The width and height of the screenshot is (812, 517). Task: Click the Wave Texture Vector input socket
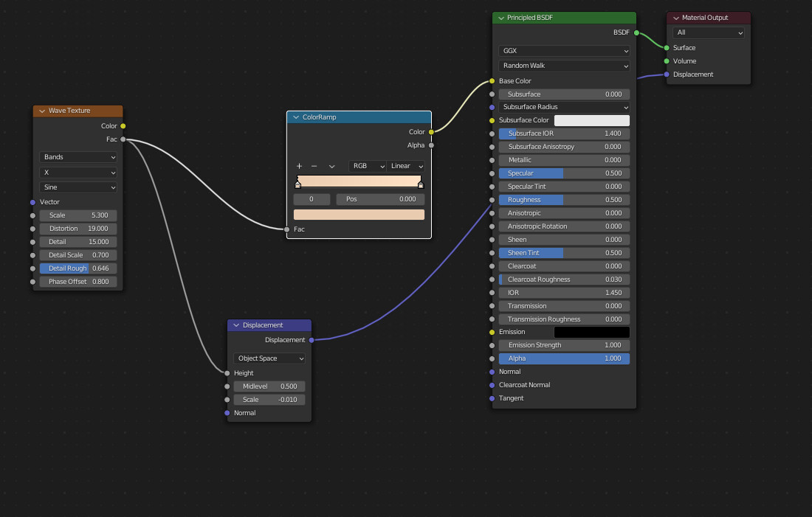point(32,202)
